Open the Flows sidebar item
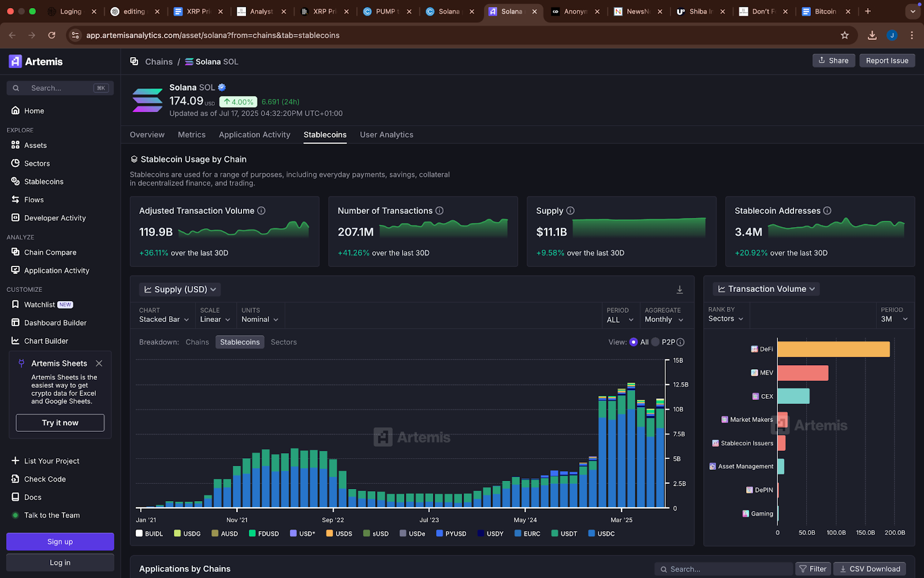924x578 pixels. pyautogui.click(x=33, y=200)
